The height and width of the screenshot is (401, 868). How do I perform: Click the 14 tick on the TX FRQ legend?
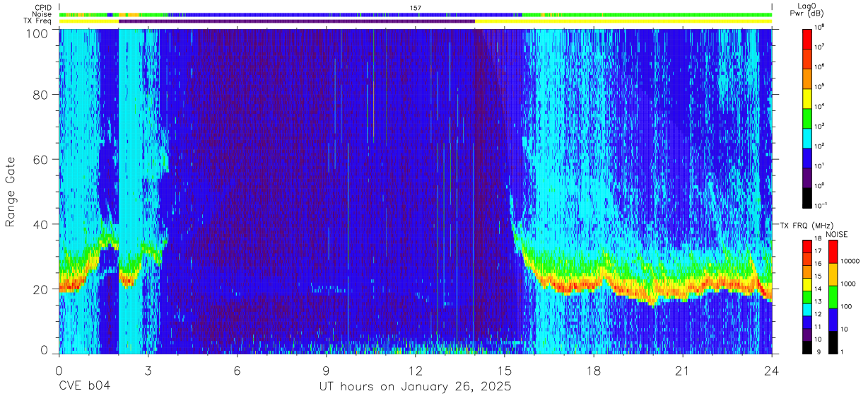(x=819, y=289)
